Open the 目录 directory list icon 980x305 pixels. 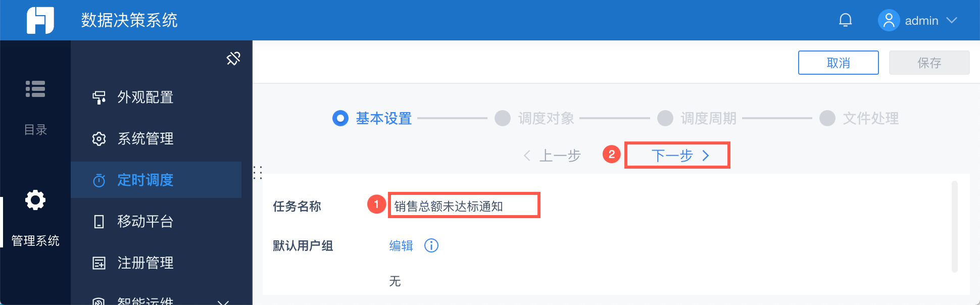pyautogui.click(x=35, y=89)
